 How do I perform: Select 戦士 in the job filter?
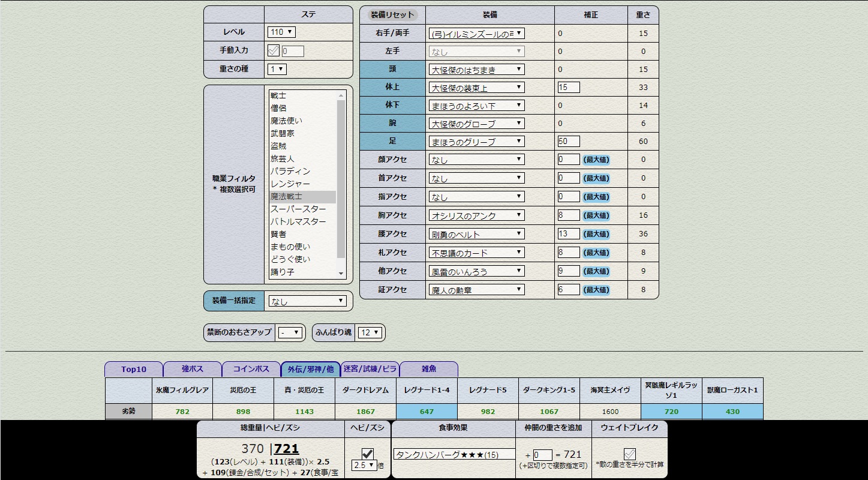point(302,95)
